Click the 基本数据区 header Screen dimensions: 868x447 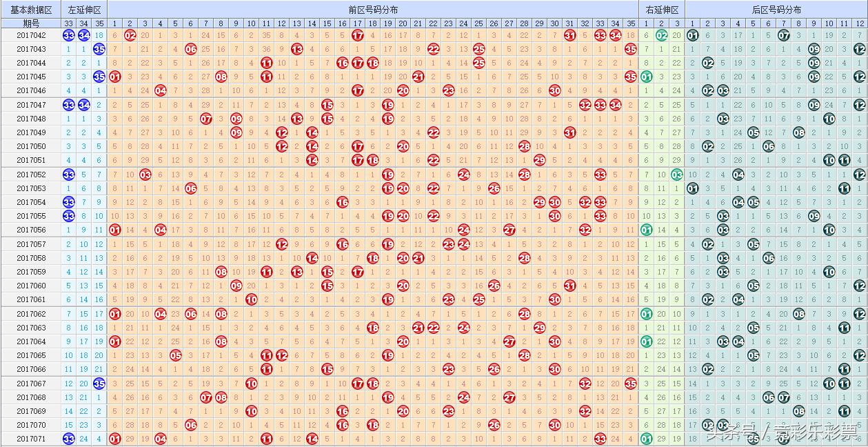click(x=31, y=10)
